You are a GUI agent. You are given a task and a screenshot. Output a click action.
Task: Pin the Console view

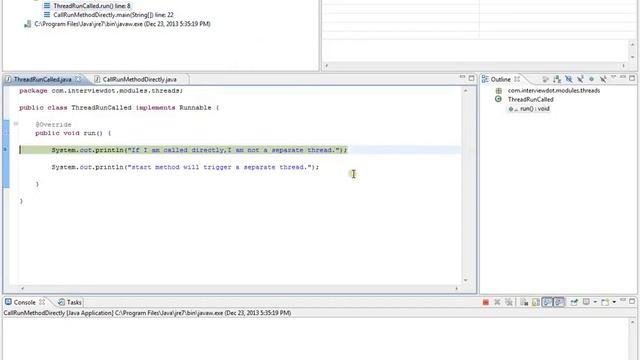(574, 302)
